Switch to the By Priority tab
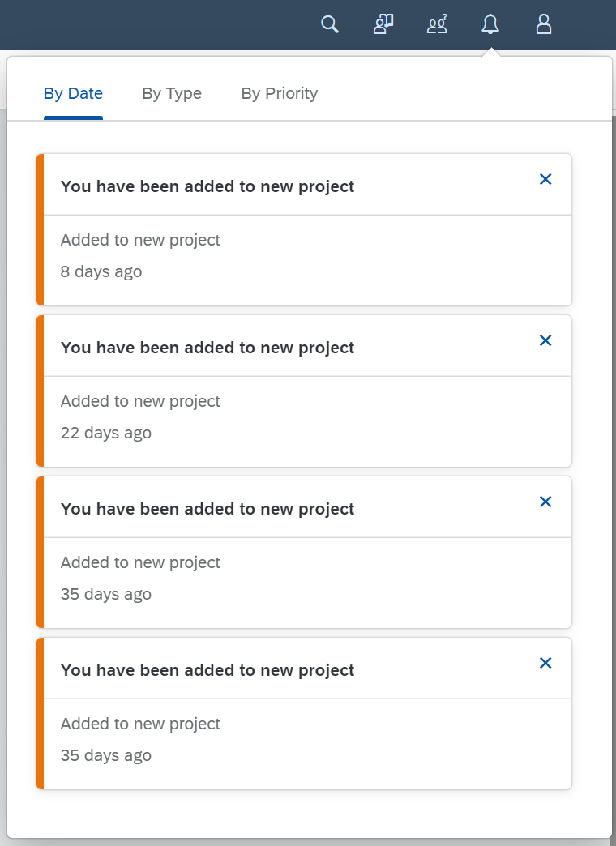This screenshot has height=846, width=616. click(279, 93)
